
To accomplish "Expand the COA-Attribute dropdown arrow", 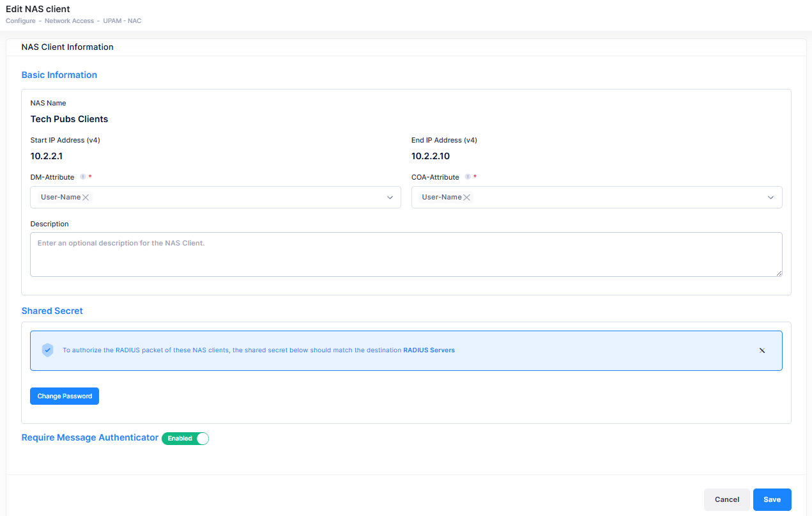I will tap(770, 198).
